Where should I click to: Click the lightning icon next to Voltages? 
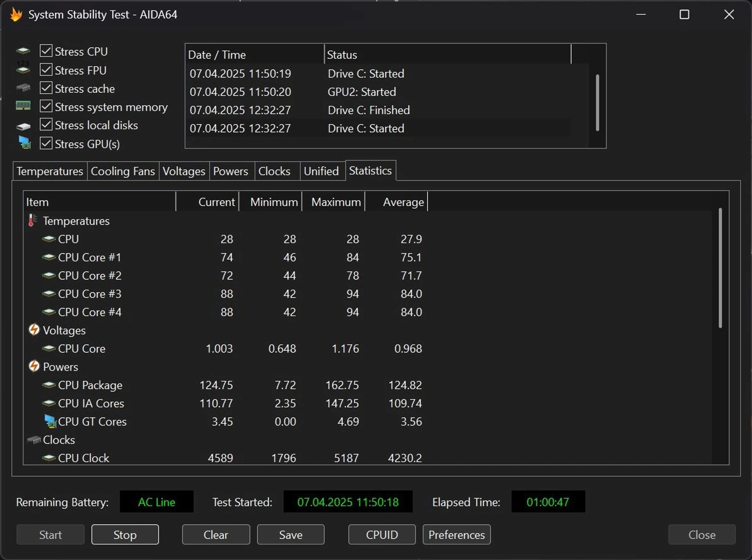click(34, 330)
